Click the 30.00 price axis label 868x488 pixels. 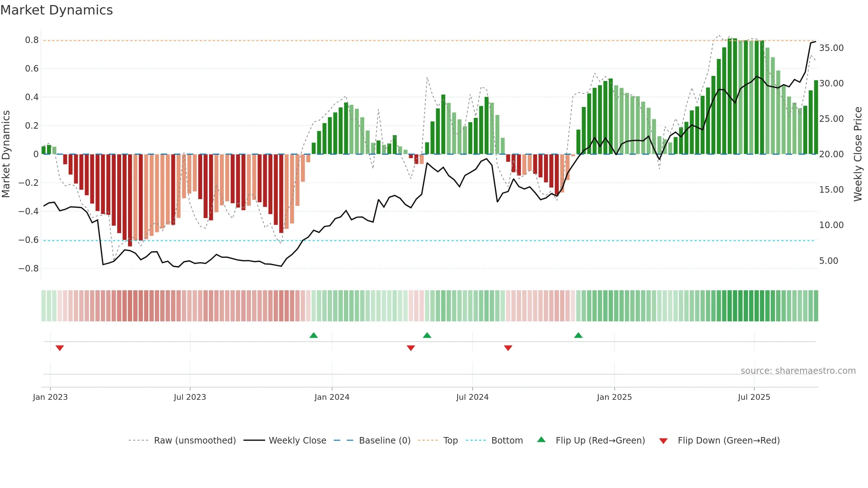831,84
